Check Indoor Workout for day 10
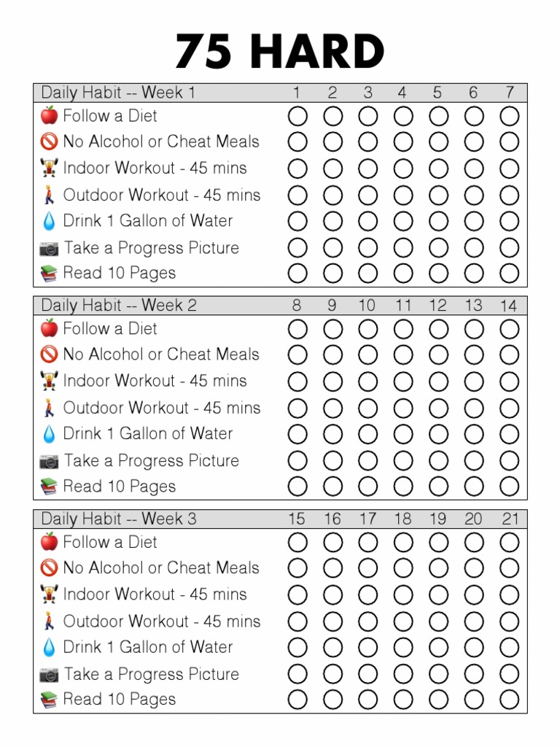This screenshot has width=560, height=747. [x=368, y=382]
